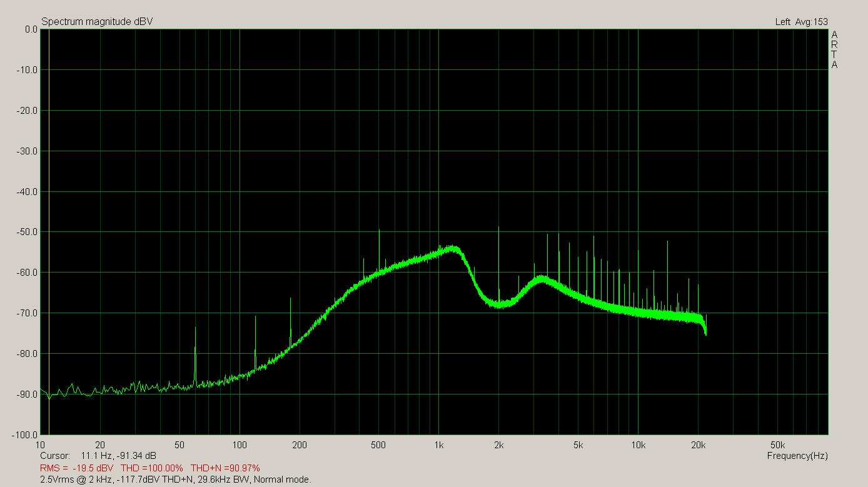Click the '-20.0' y-axis label

point(27,111)
